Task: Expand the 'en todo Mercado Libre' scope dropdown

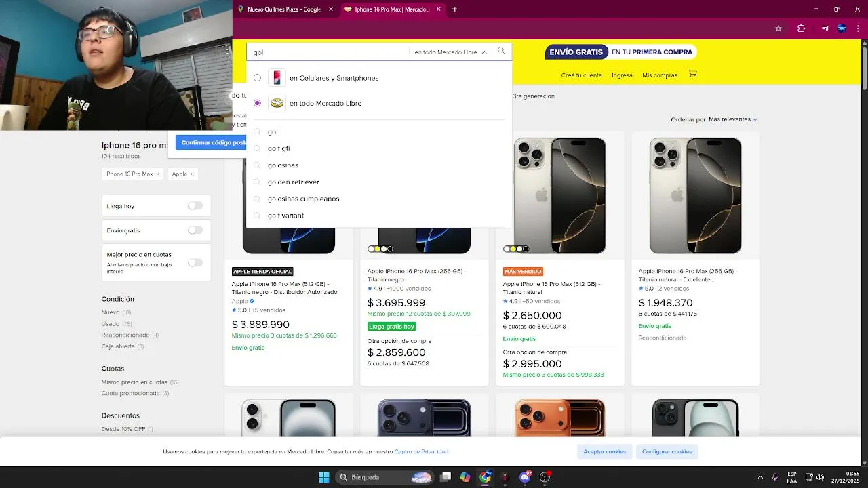Action: tap(450, 52)
